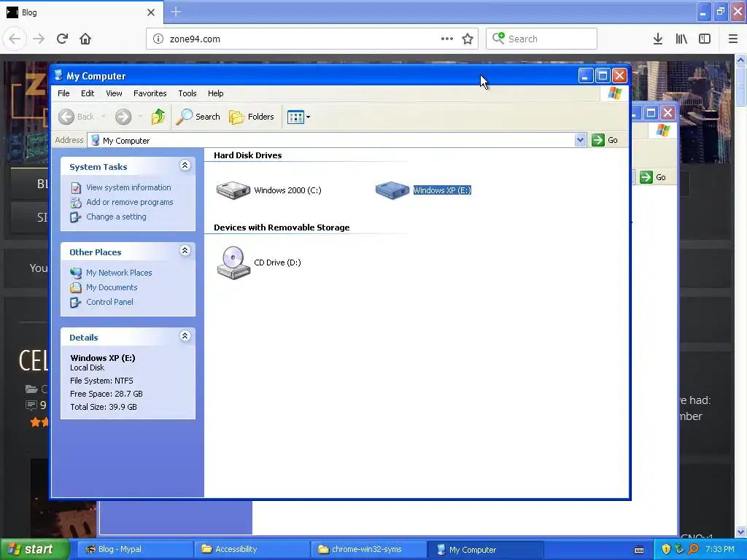The height and width of the screenshot is (560, 747).
Task: Click the on-screen keyboard tray icon
Action: pos(639,550)
